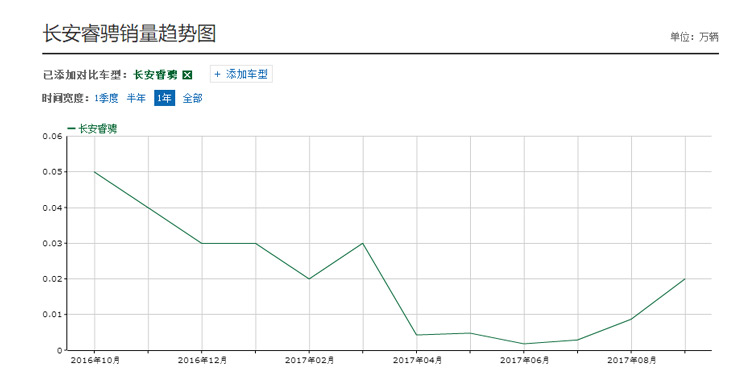Image resolution: width=750 pixels, height=382 pixels.
Task: Click the 长安睿骋销量趋势图 chart title
Action: 130,33
